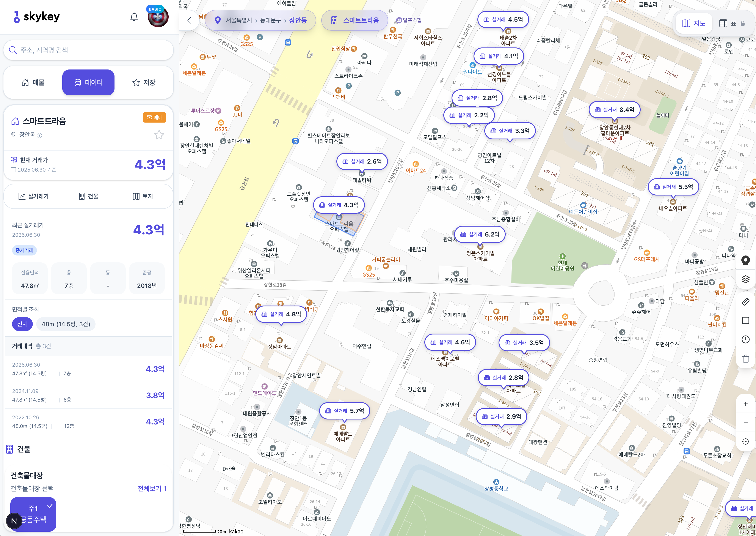756x536 pixels.
Task: Click the 커피굽는라이 cafe icon
Action: coord(386,266)
